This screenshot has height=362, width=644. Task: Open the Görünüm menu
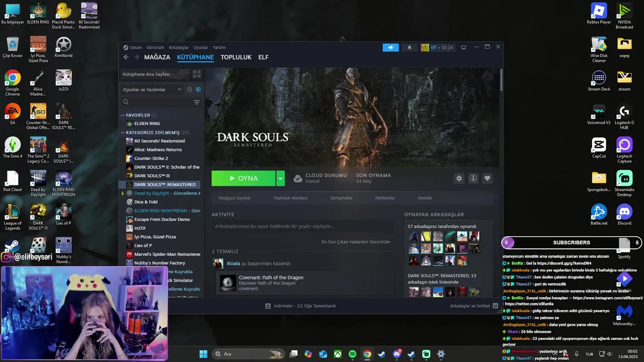(x=155, y=47)
